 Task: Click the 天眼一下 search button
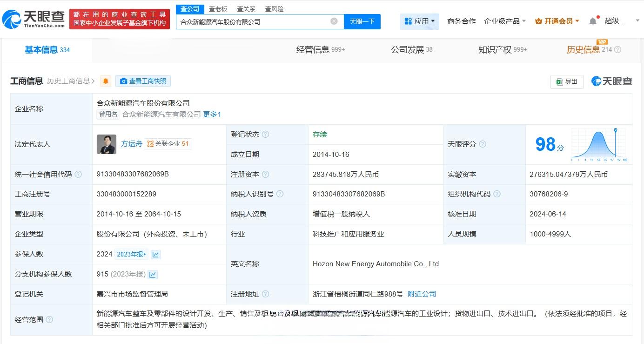click(362, 21)
